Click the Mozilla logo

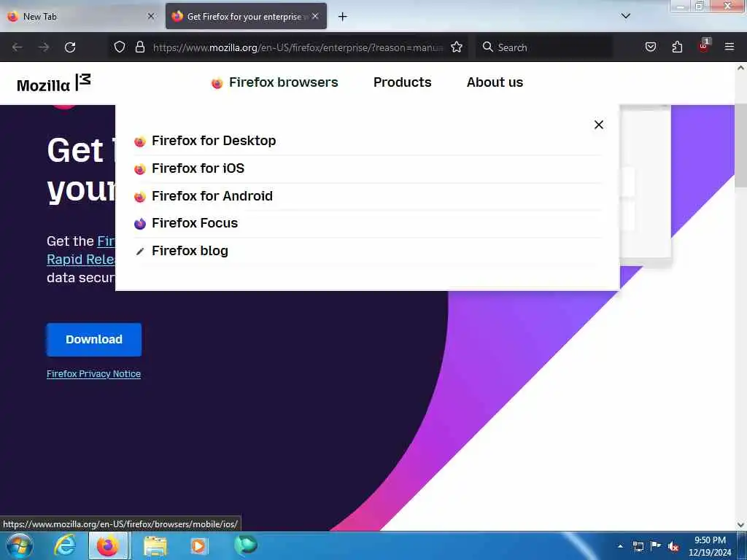pos(53,83)
